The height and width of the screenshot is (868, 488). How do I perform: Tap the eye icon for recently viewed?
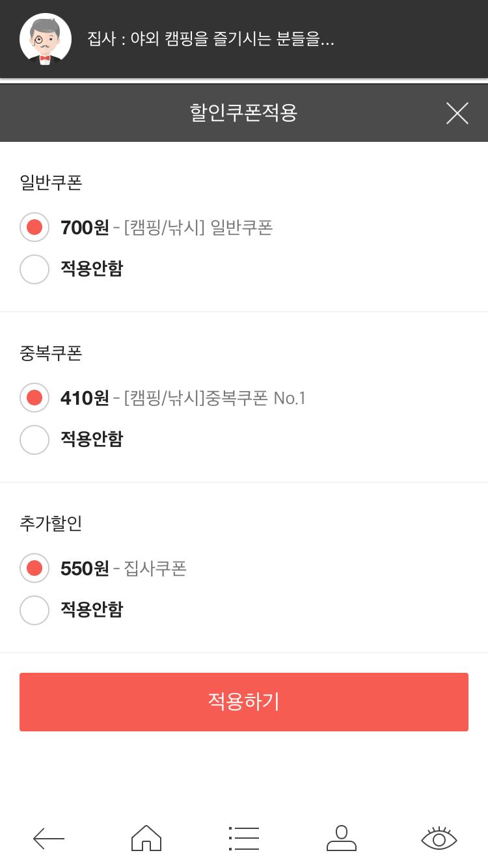(439, 838)
